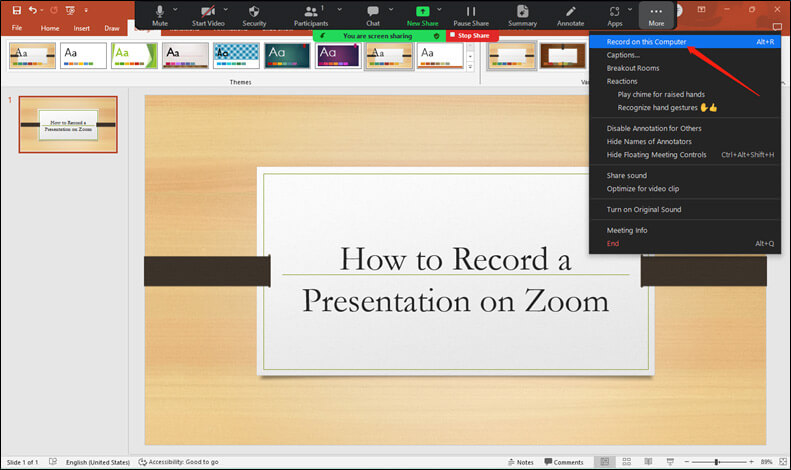791x470 pixels.
Task: Click the Undo arrow icon
Action: tap(33, 10)
